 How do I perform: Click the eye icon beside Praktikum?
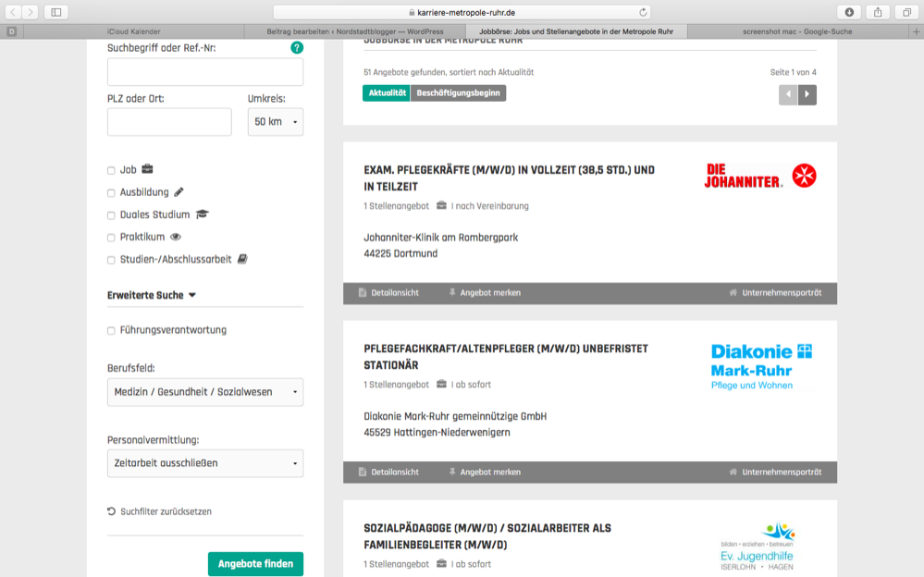coord(176,237)
